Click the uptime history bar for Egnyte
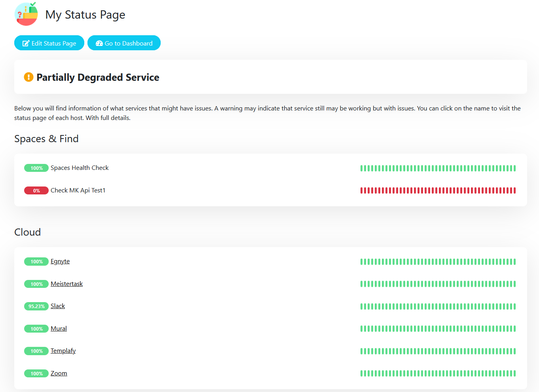 pos(438,262)
